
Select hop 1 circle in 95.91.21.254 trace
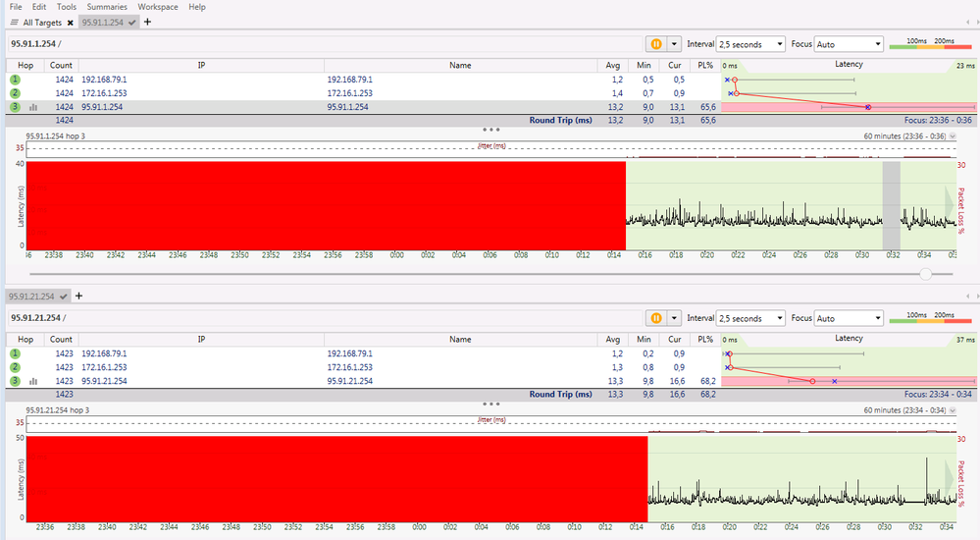[x=15, y=353]
